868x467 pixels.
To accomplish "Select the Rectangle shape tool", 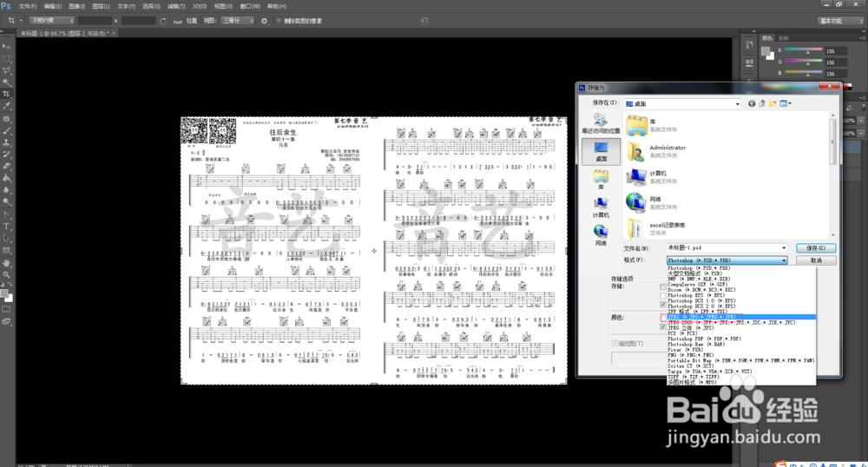I will 7,250.
